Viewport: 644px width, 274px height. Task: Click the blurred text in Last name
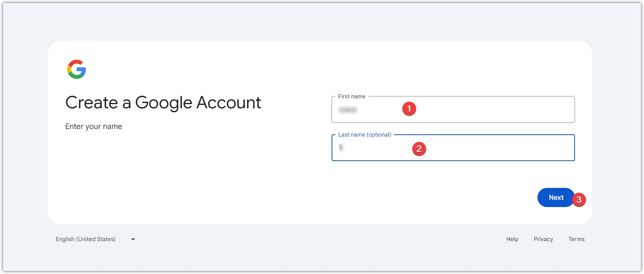click(x=341, y=148)
